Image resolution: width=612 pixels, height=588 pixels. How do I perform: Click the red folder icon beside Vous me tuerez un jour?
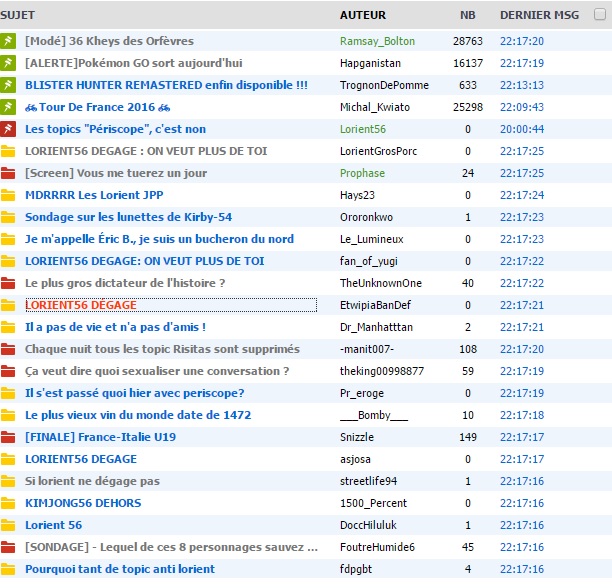point(9,173)
